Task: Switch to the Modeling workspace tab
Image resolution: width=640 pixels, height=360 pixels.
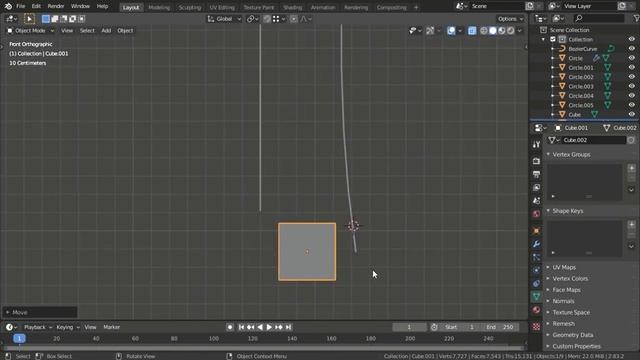Action: tap(159, 7)
